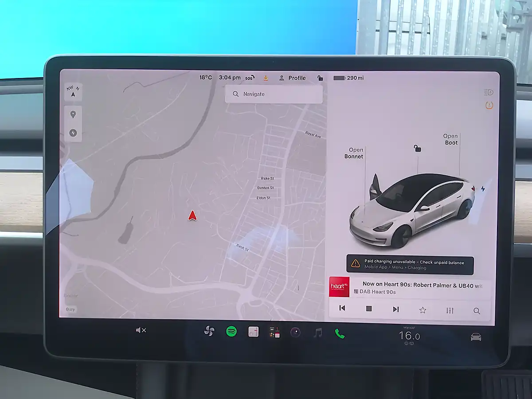Launch the Spotify app
The image size is (532, 399).
click(231, 331)
